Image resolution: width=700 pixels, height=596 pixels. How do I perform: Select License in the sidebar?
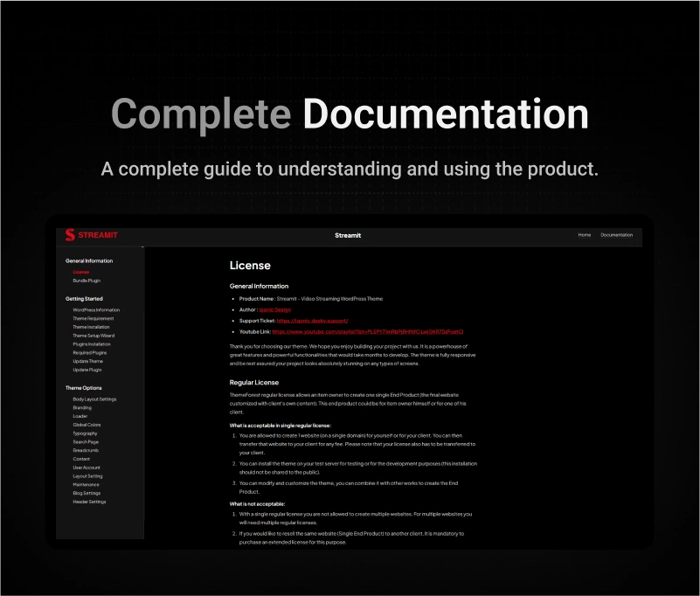point(80,272)
